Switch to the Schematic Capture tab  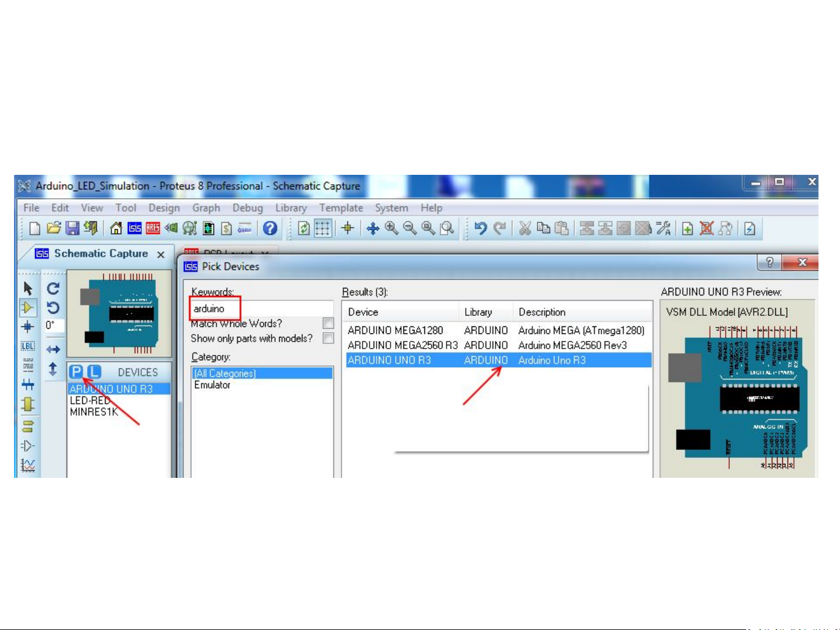[x=101, y=254]
